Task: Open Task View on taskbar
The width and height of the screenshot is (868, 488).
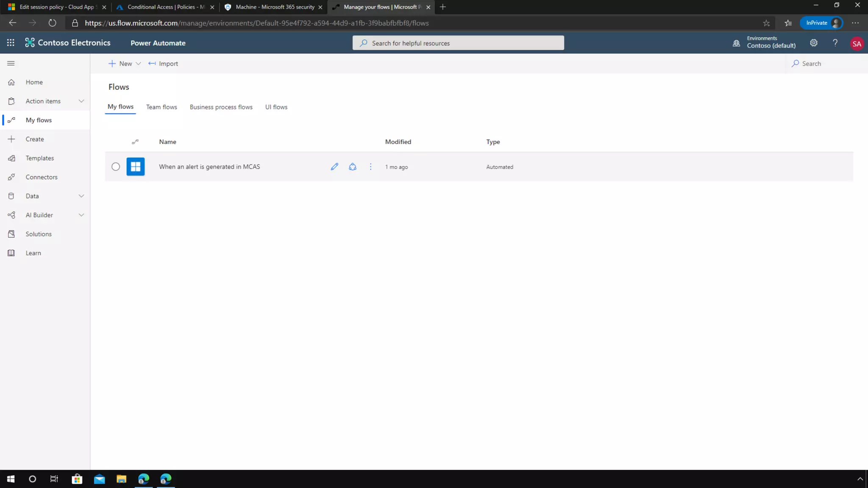Action: [54, 479]
